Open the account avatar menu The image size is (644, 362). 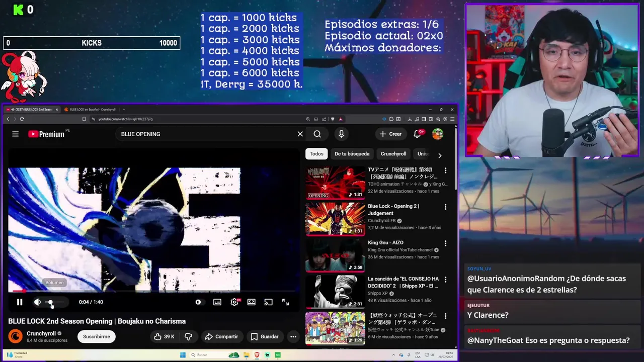438,134
